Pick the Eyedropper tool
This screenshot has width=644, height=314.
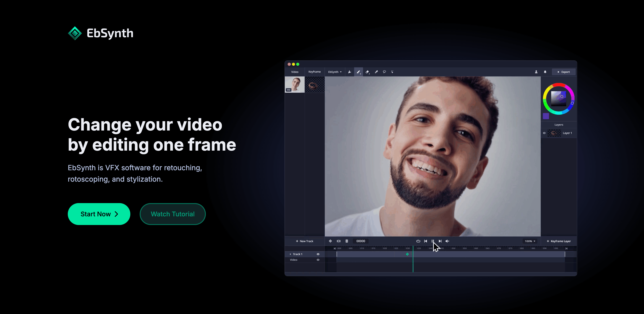pos(376,72)
